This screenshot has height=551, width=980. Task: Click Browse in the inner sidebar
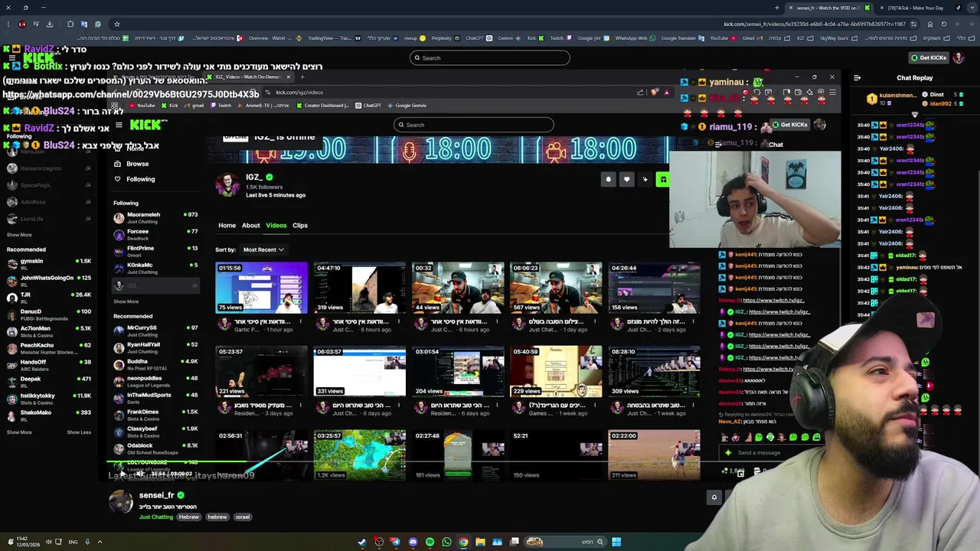pos(138,164)
